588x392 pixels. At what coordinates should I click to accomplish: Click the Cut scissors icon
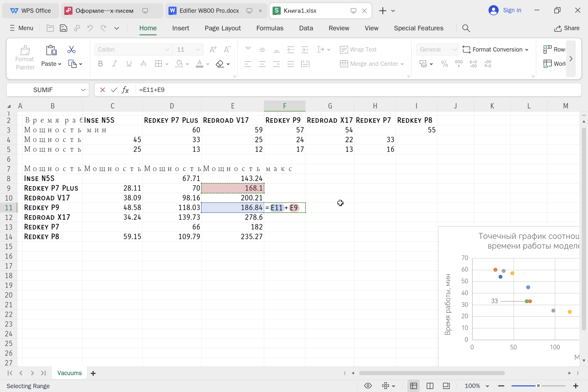[x=71, y=49]
